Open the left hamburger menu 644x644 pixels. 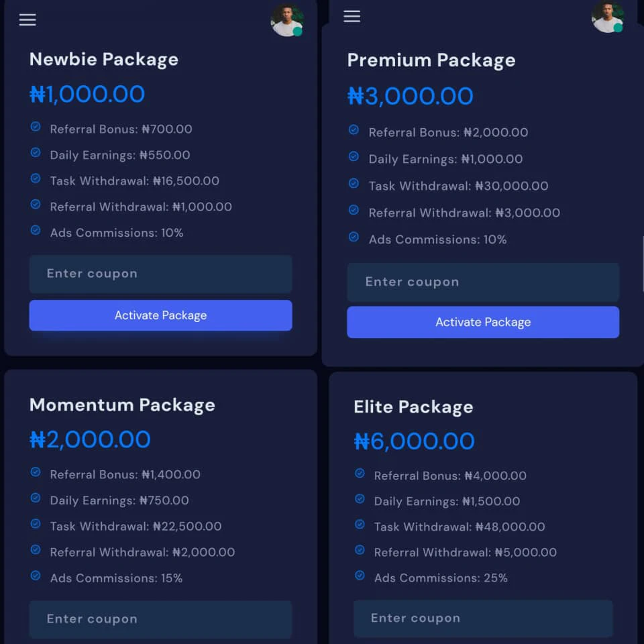28,20
